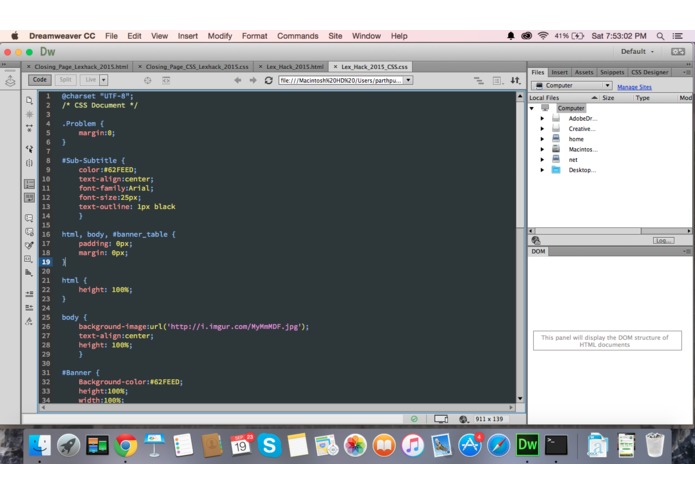This screenshot has width=695, height=494.
Task: Open the Insert menu
Action: (187, 36)
